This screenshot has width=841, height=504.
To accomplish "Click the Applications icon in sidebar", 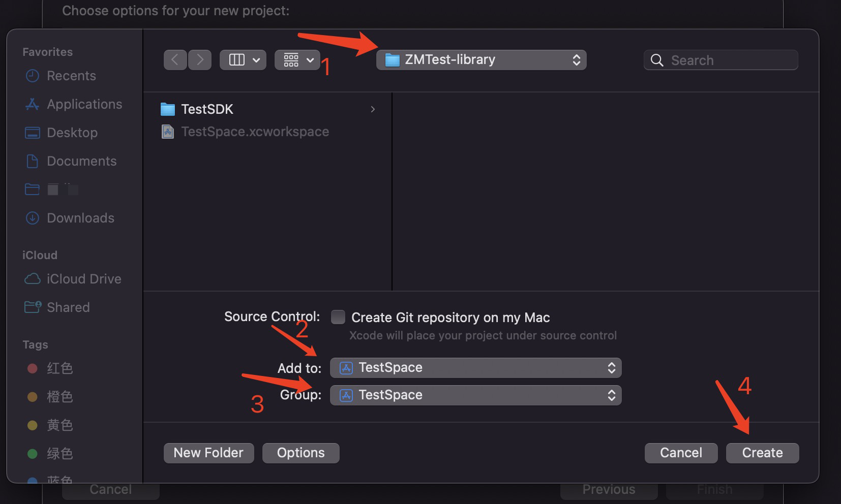I will click(x=33, y=104).
